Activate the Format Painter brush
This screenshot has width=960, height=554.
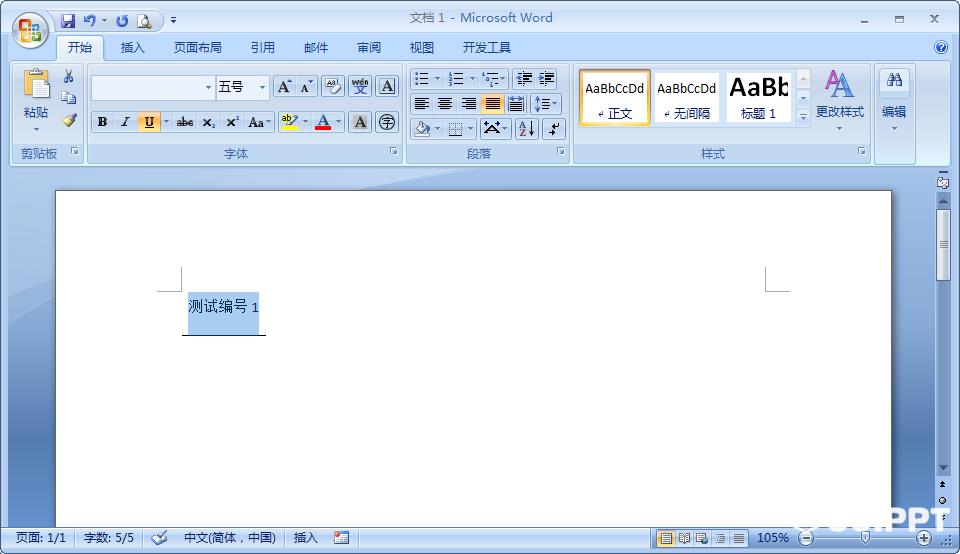coord(69,120)
